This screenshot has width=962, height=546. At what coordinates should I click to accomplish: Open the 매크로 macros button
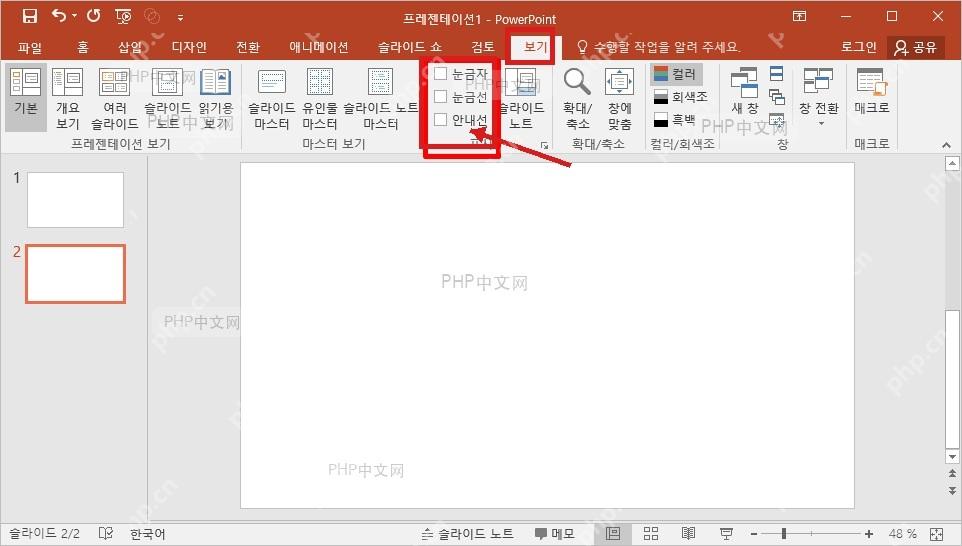(871, 92)
